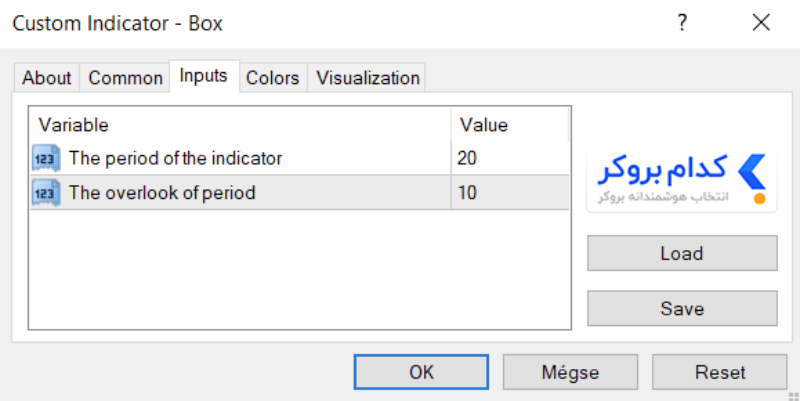Open the Visualization tab
The width and height of the screenshot is (800, 401).
(x=367, y=78)
